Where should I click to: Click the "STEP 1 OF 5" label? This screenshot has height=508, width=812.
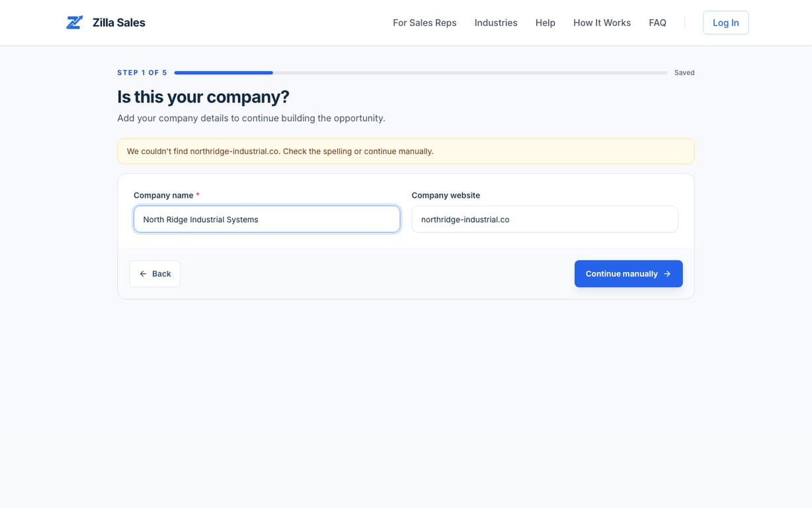pos(142,73)
